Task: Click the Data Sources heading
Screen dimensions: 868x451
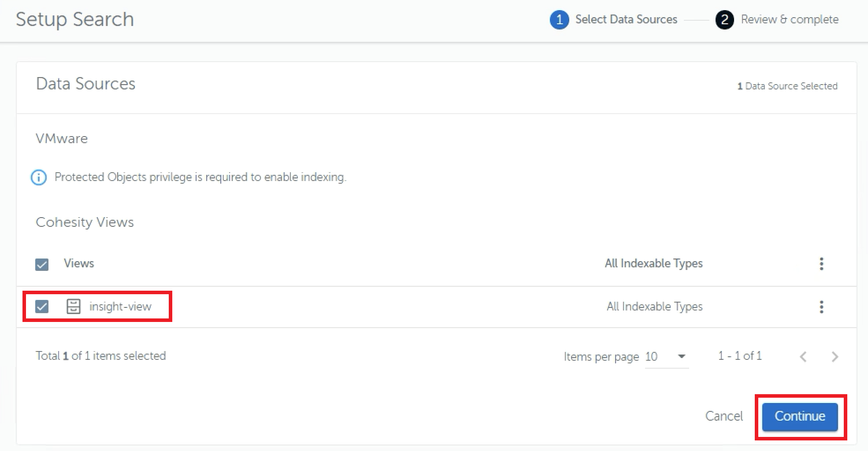Action: 85,84
